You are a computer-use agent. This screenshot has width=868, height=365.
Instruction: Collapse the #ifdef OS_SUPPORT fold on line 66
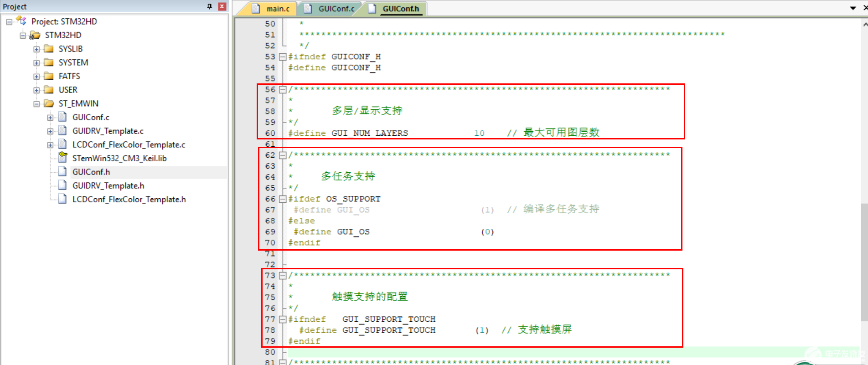(283, 199)
